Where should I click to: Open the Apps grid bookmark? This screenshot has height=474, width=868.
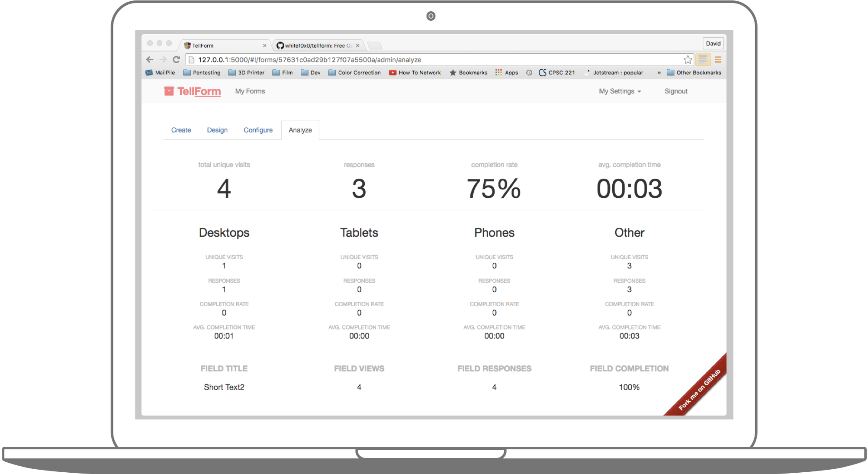tap(507, 73)
